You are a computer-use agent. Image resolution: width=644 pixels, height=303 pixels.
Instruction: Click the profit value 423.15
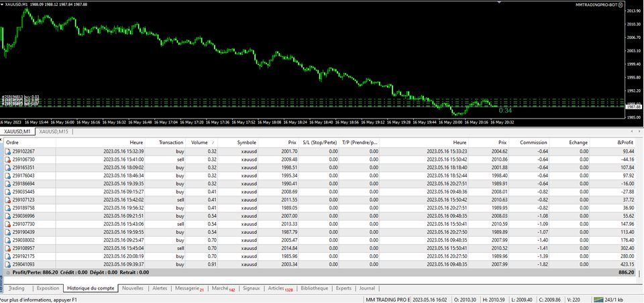(x=627, y=264)
